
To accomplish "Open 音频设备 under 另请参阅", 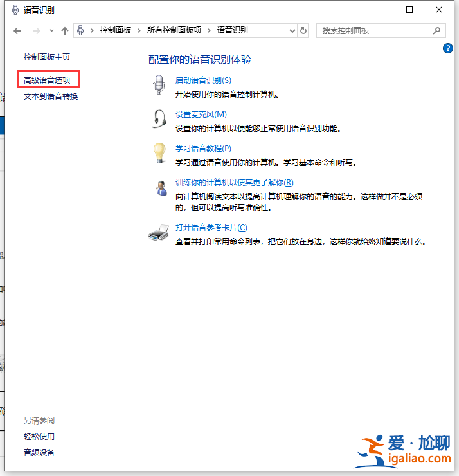I will tap(39, 452).
